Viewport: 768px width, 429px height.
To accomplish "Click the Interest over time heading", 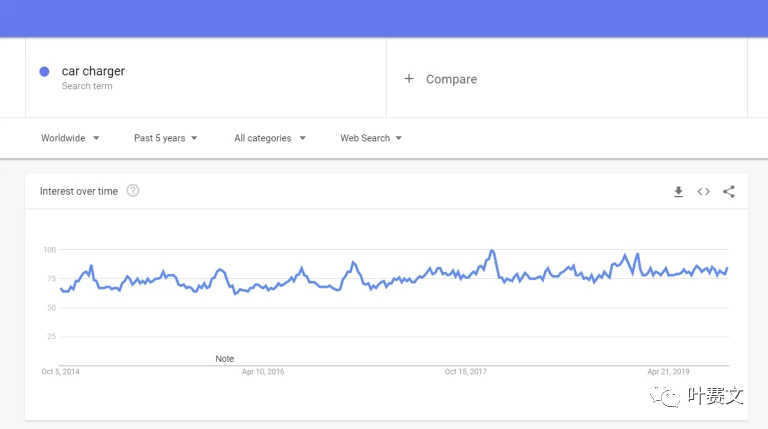I will (x=78, y=191).
